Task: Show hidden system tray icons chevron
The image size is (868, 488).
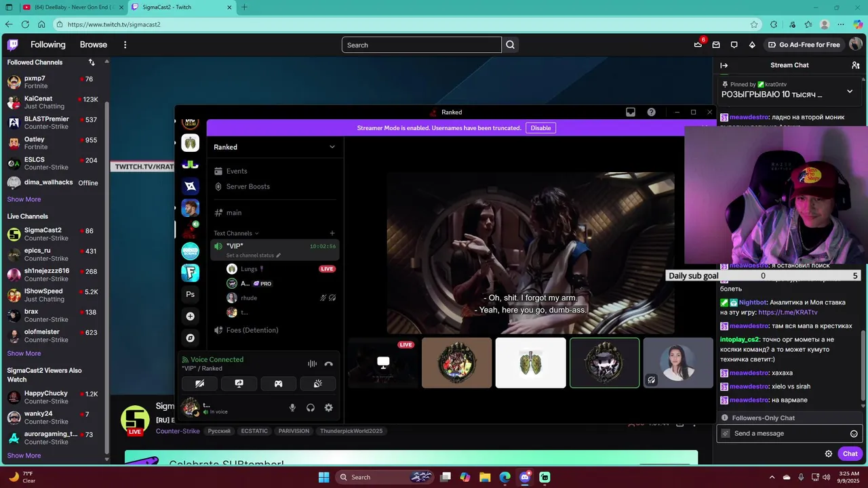Action: 772,477
